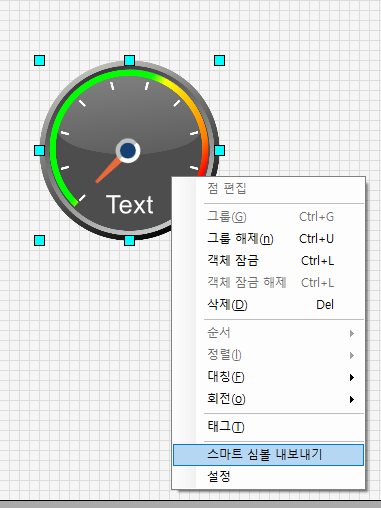Click the top-center selection handle
The image size is (381, 508).
pos(129,61)
